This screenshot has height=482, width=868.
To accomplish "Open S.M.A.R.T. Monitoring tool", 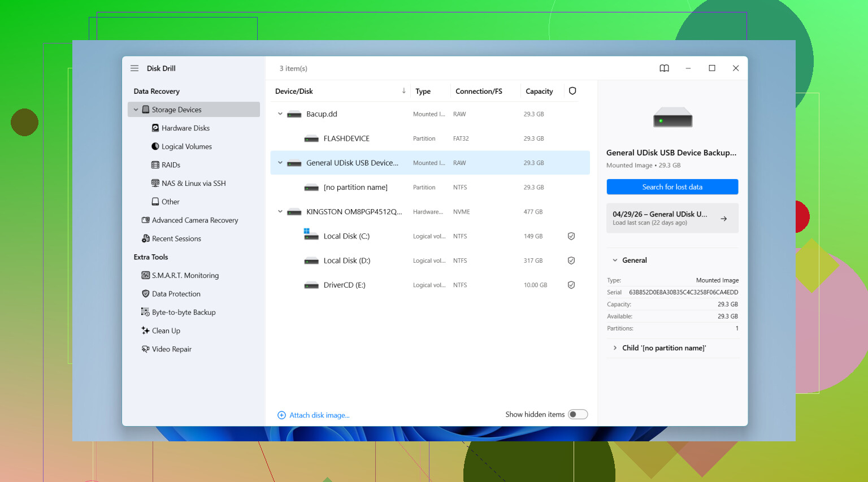I will (x=185, y=275).
